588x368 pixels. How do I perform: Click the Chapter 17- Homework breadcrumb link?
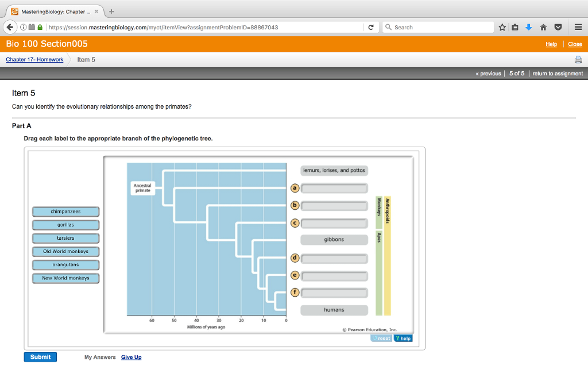click(34, 60)
